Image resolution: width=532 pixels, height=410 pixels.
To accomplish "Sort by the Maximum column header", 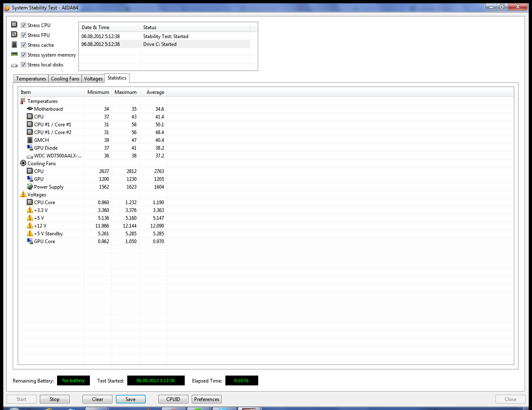I will 126,92.
